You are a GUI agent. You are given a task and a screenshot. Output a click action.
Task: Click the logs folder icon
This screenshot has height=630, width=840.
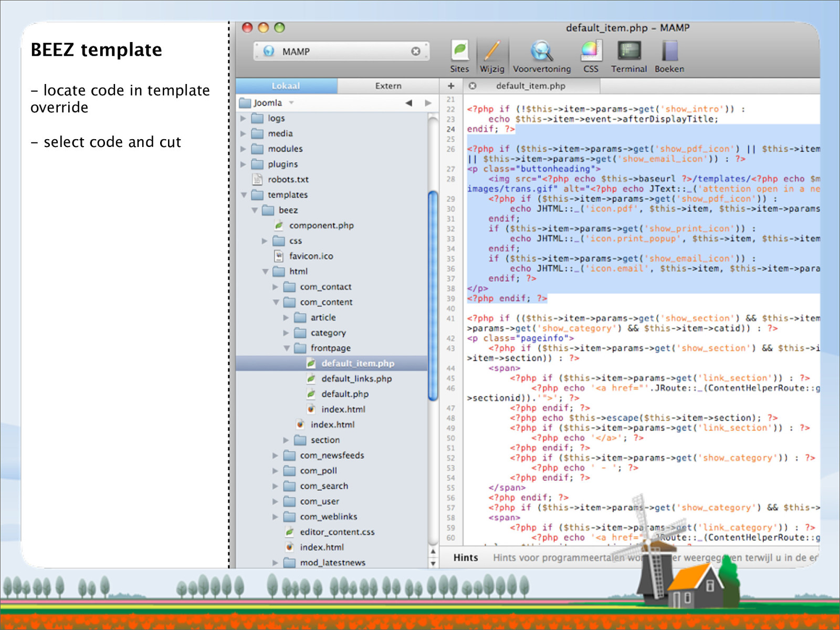pos(257,118)
